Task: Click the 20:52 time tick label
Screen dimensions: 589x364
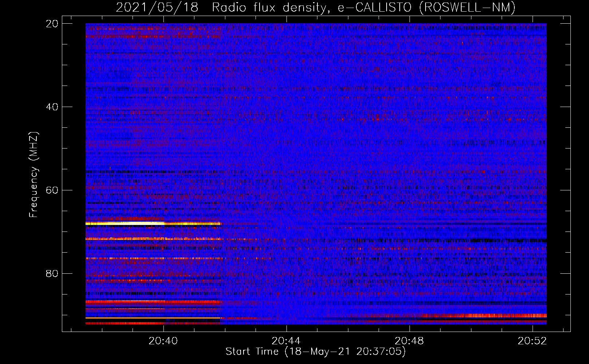Action: (532, 341)
